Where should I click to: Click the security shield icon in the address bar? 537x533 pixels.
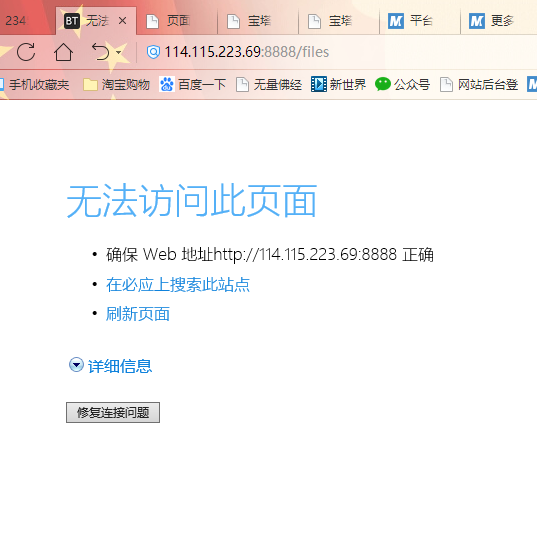[153, 52]
